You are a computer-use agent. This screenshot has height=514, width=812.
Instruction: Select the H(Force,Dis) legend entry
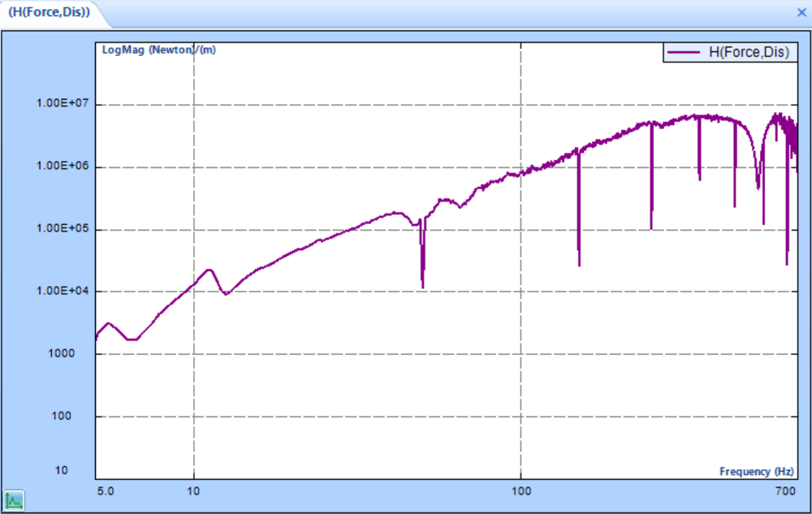(x=751, y=51)
